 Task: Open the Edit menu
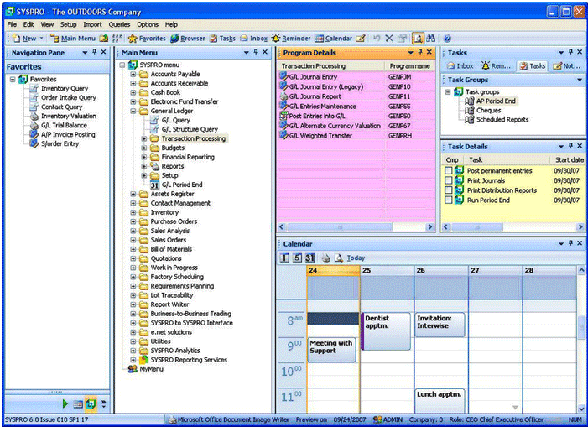28,25
